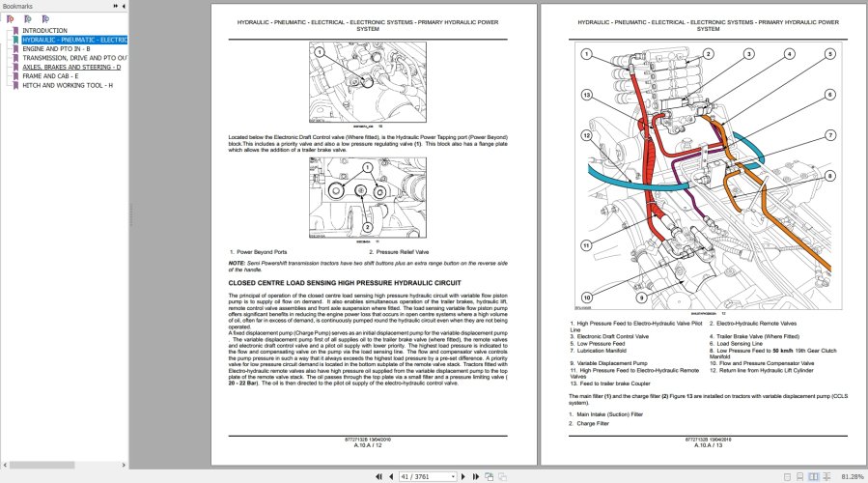Toggle two-page facing view

point(813,477)
